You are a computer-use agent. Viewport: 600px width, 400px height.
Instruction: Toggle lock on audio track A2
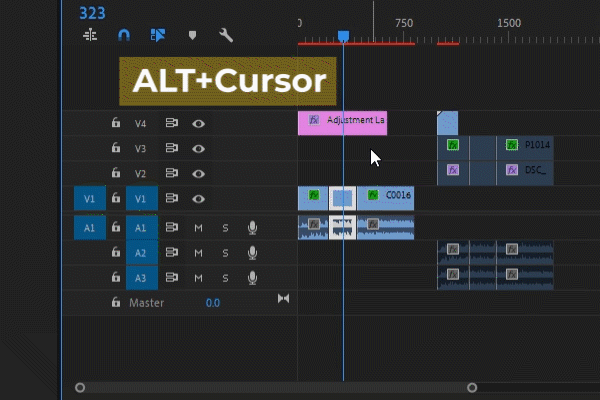coord(116,252)
